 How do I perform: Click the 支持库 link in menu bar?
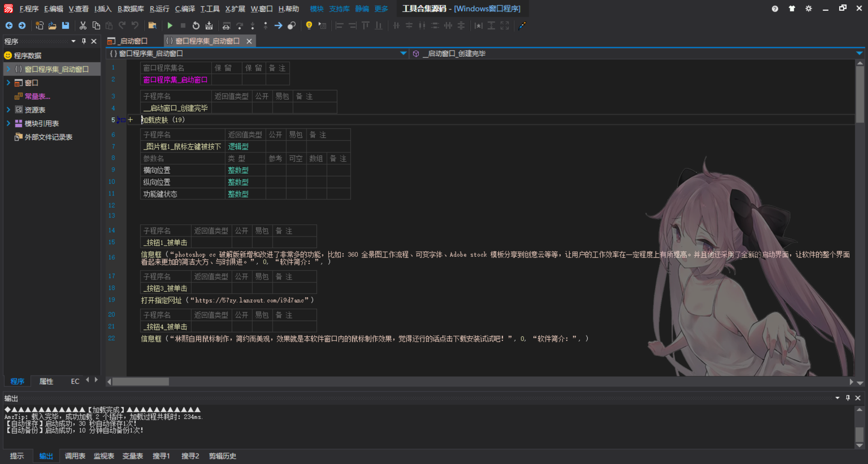pos(339,9)
